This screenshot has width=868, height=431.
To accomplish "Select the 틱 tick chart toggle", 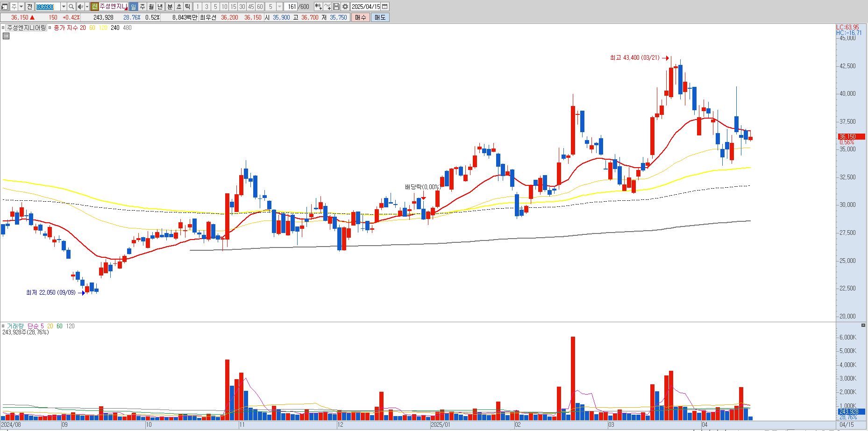I will coord(187,7).
